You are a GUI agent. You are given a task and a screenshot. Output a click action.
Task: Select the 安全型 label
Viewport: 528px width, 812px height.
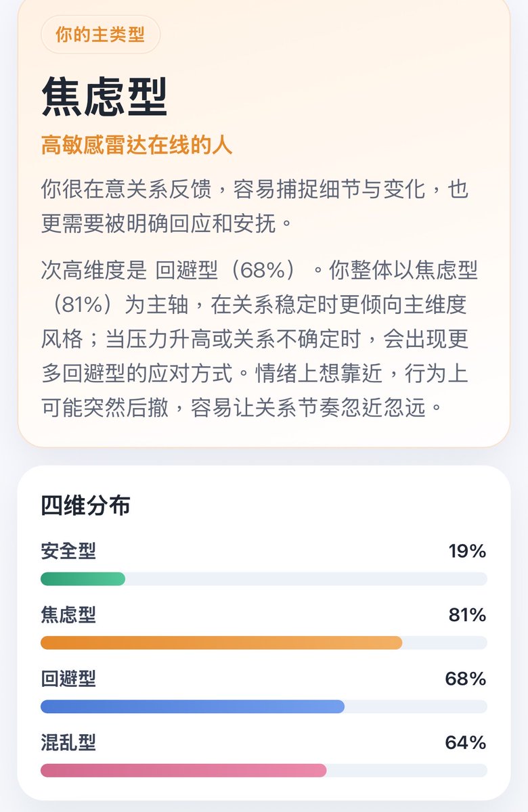coord(68,551)
